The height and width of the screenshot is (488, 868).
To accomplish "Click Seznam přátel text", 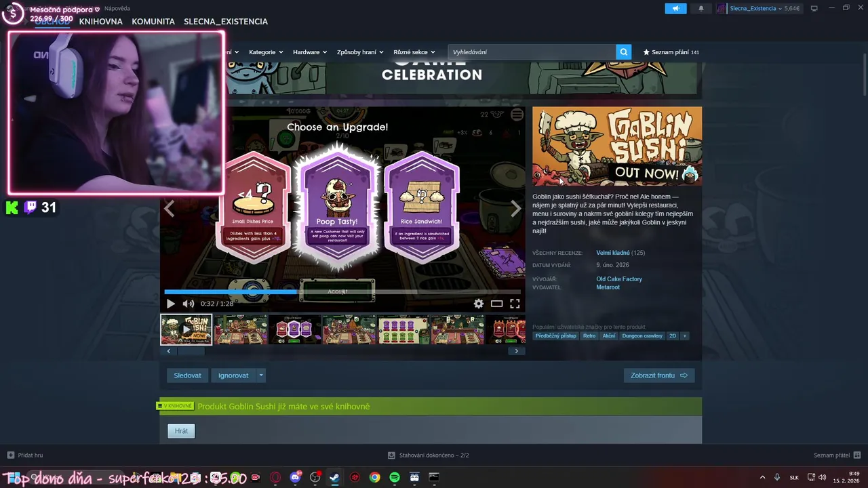I will pyautogui.click(x=831, y=455).
